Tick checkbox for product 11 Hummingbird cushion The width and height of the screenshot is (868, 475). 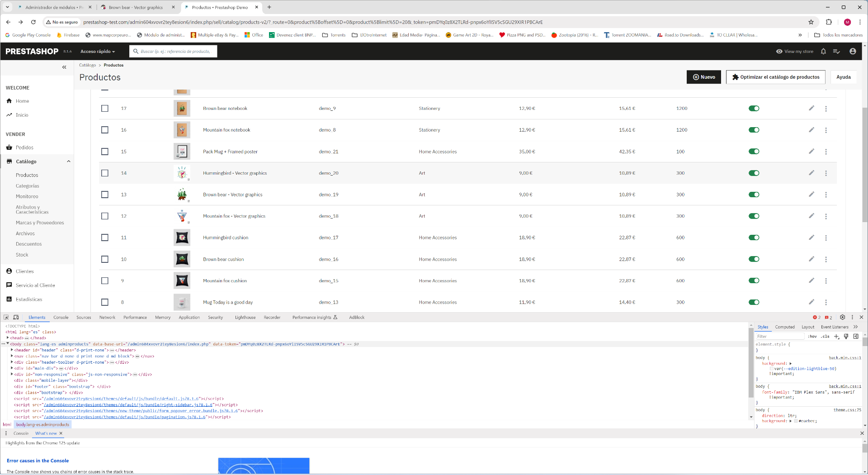(105, 237)
